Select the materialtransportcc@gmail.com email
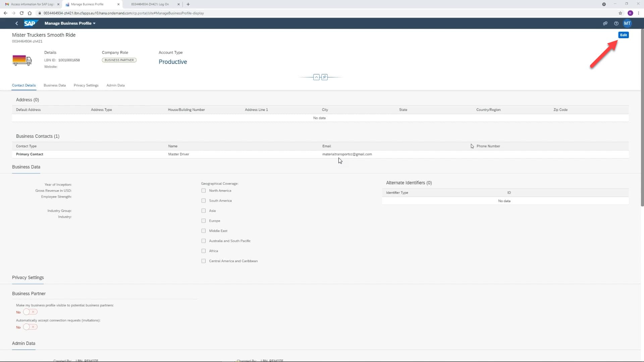Viewport: 644px width, 362px height. 347,154
